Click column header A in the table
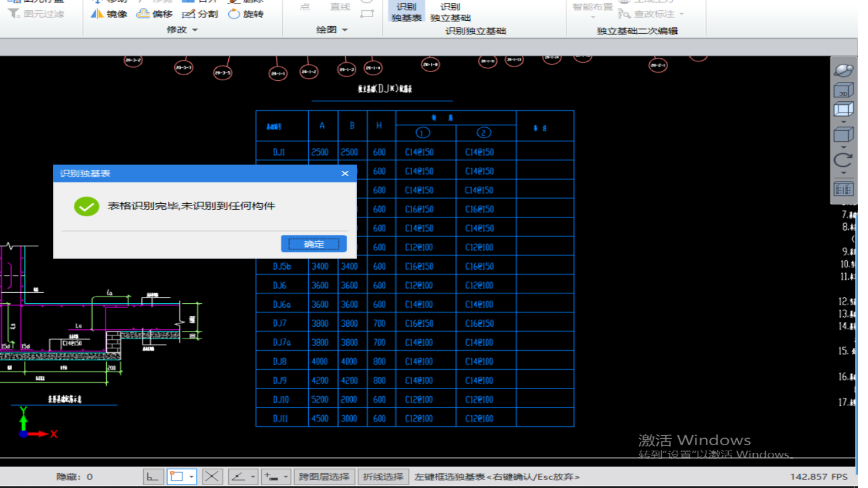Screen dimensions: 868x488 pyautogui.click(x=322, y=126)
